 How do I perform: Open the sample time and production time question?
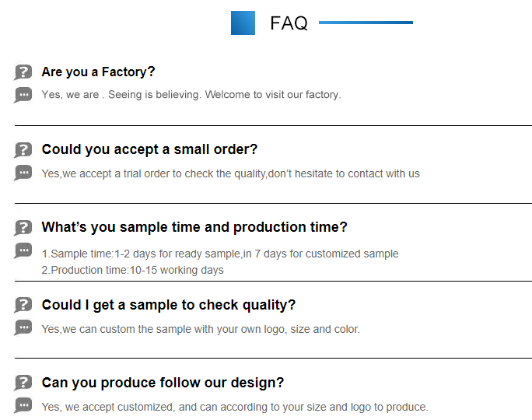tap(194, 227)
